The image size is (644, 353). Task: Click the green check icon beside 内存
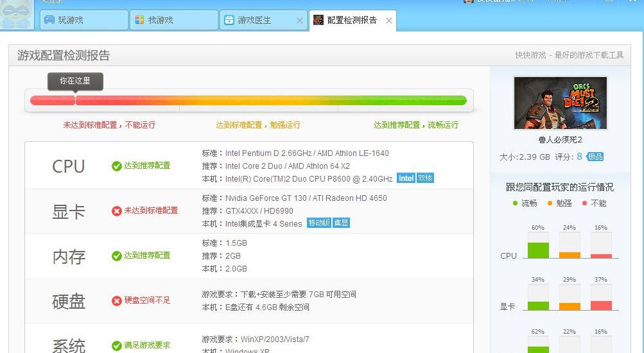(117, 255)
